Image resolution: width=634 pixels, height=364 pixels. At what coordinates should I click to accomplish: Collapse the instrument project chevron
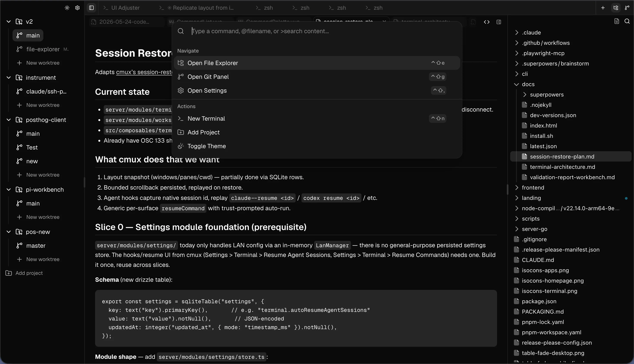point(8,78)
